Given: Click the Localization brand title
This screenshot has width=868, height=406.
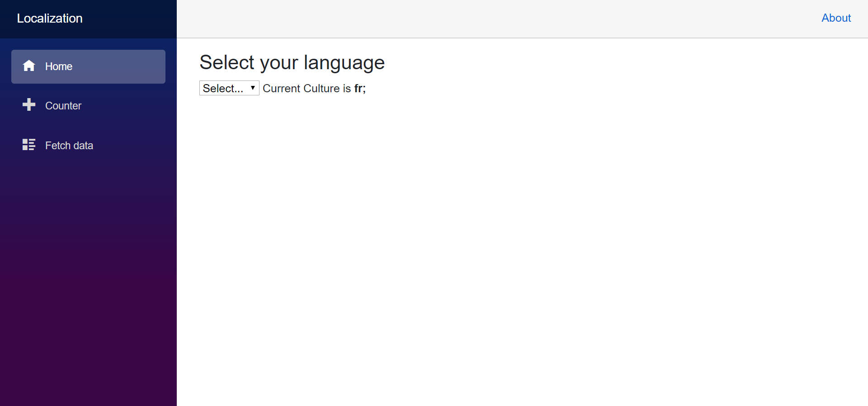Looking at the screenshot, I should point(50,18).
